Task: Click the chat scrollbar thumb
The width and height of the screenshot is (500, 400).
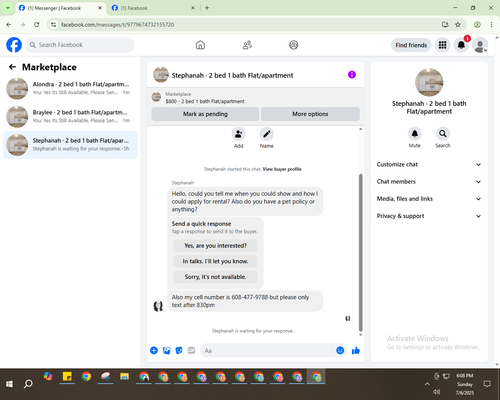Action: pyautogui.click(x=360, y=252)
